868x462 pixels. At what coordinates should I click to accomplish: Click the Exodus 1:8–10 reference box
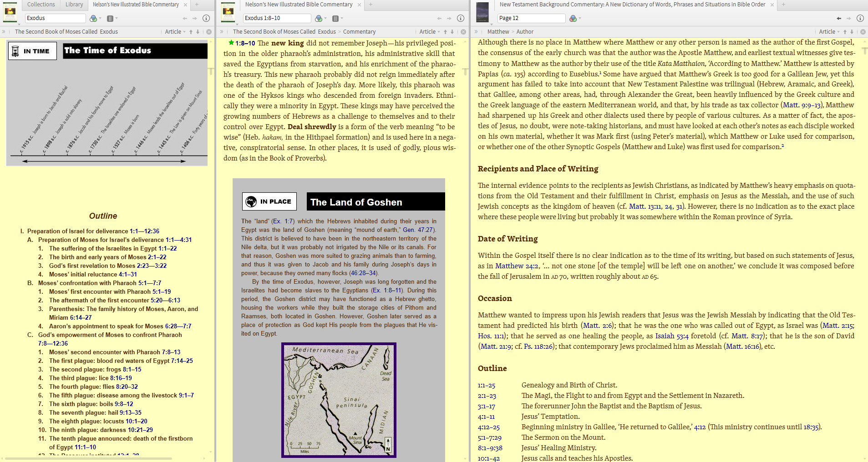point(277,18)
